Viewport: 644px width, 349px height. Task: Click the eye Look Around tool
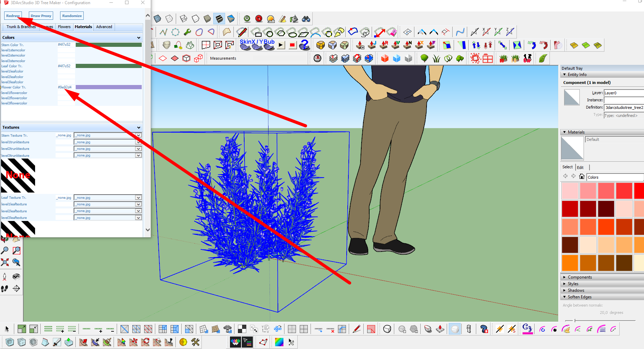[x=16, y=276]
